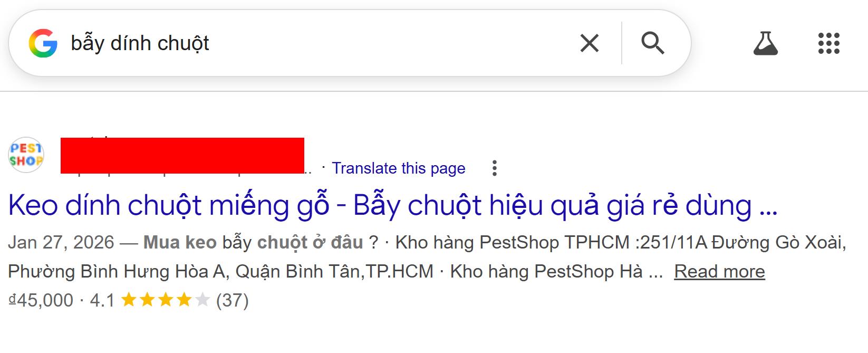Submit search using magnifying glass icon
The height and width of the screenshot is (353, 868).
coord(653,43)
